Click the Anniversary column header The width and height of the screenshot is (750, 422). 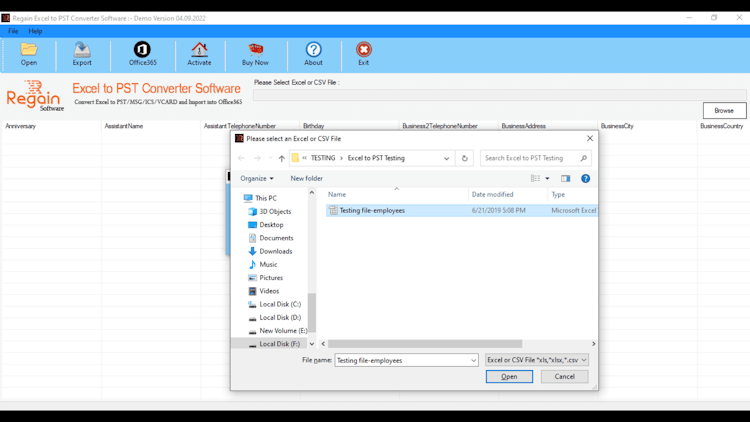tap(21, 126)
